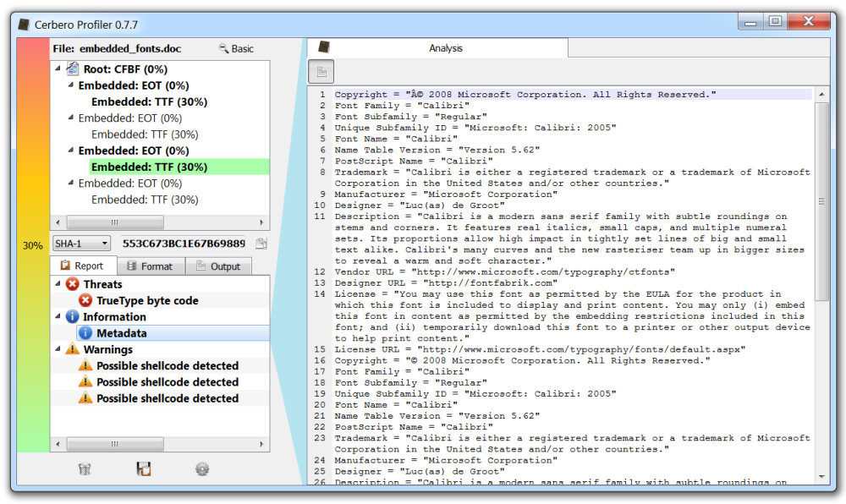Open settings with the gear icon
The image size is (846, 504).
(202, 469)
